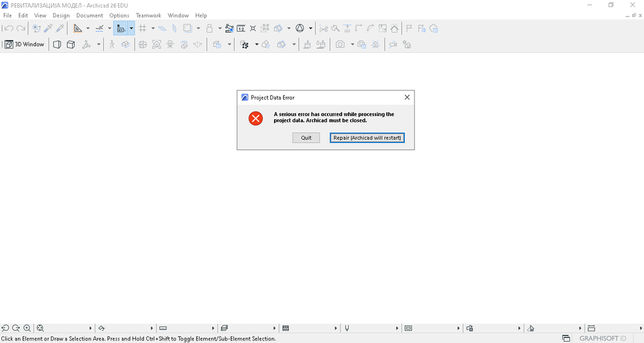Click the window switcher icon beside GRAPHISOFT ID
The image size is (644, 343).
point(566,338)
